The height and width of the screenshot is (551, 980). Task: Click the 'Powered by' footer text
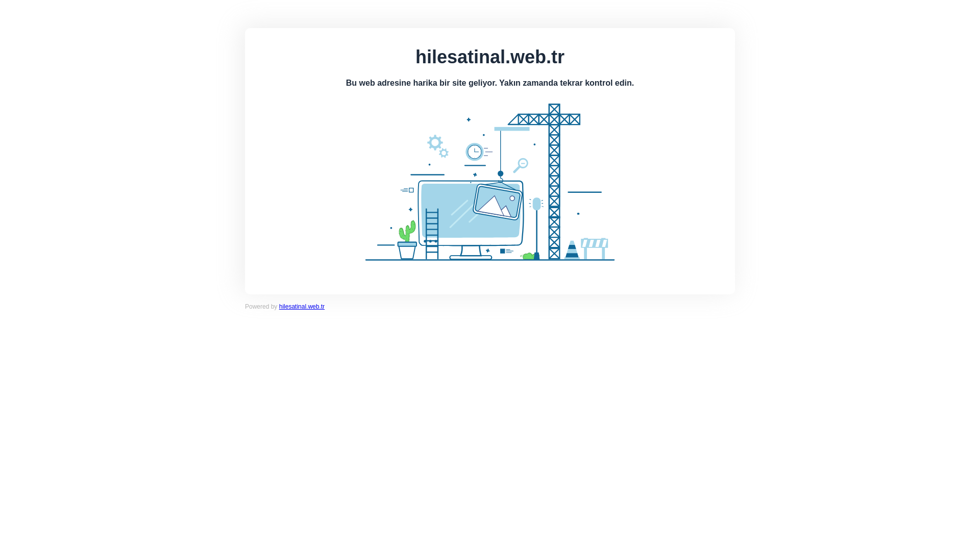261,307
